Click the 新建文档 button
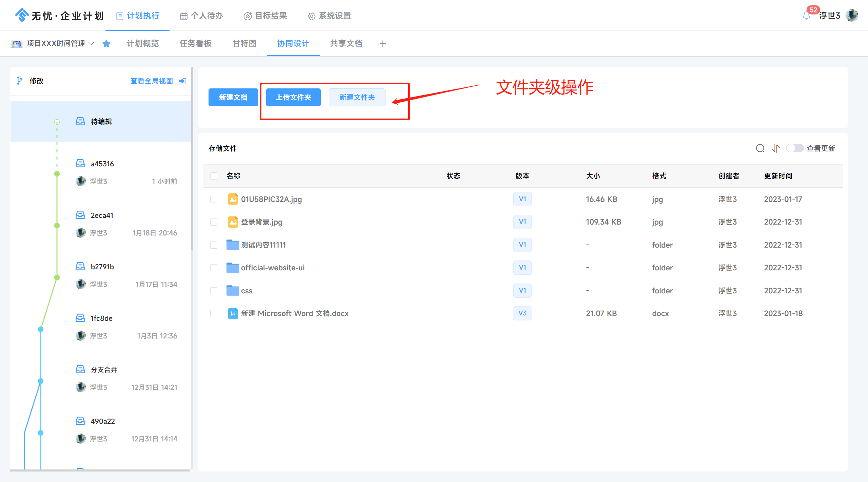 click(x=233, y=98)
